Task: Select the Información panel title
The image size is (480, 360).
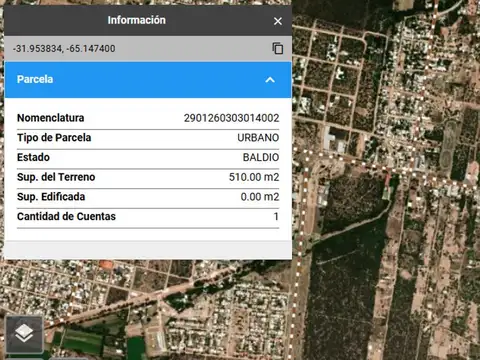Action: click(137, 20)
